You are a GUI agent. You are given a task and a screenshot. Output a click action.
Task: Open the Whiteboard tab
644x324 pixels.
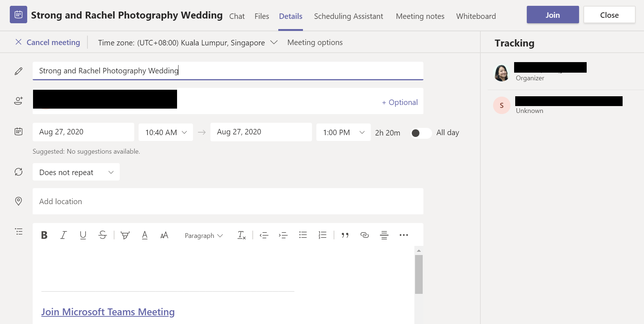[x=476, y=16]
